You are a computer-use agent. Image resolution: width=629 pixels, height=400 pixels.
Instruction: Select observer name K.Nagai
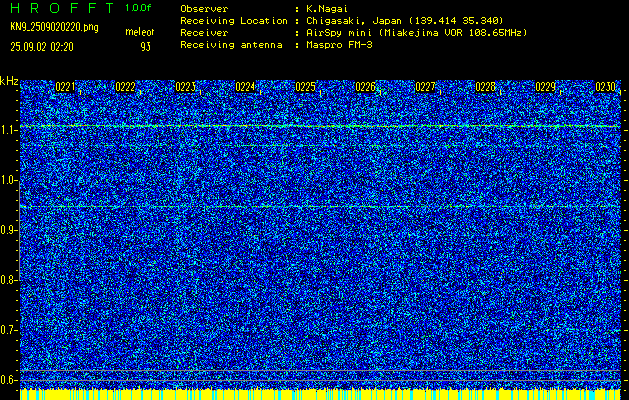click(x=327, y=9)
